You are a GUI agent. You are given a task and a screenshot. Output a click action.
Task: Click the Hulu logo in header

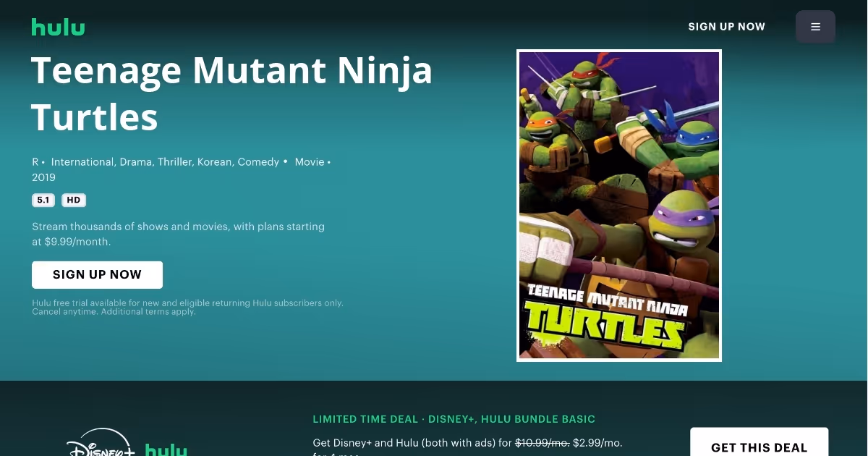58,28
